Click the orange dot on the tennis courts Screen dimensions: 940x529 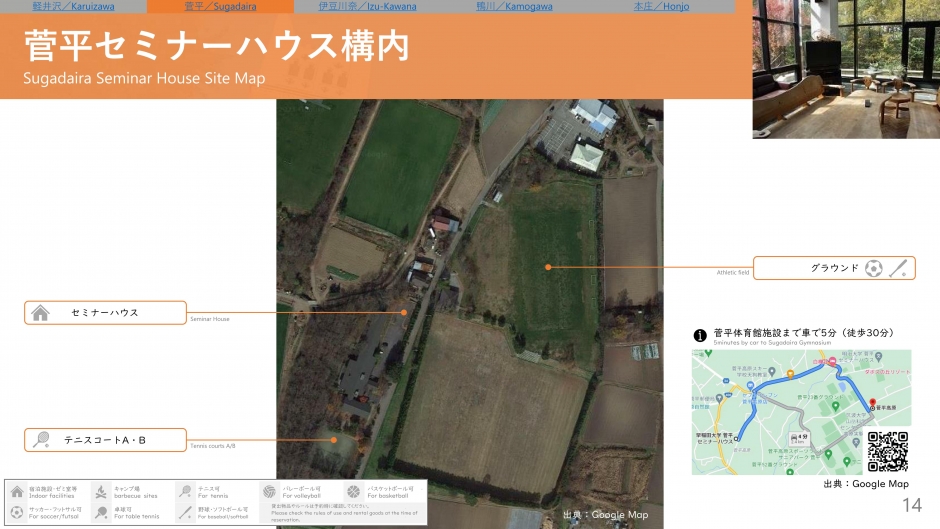pos(334,440)
